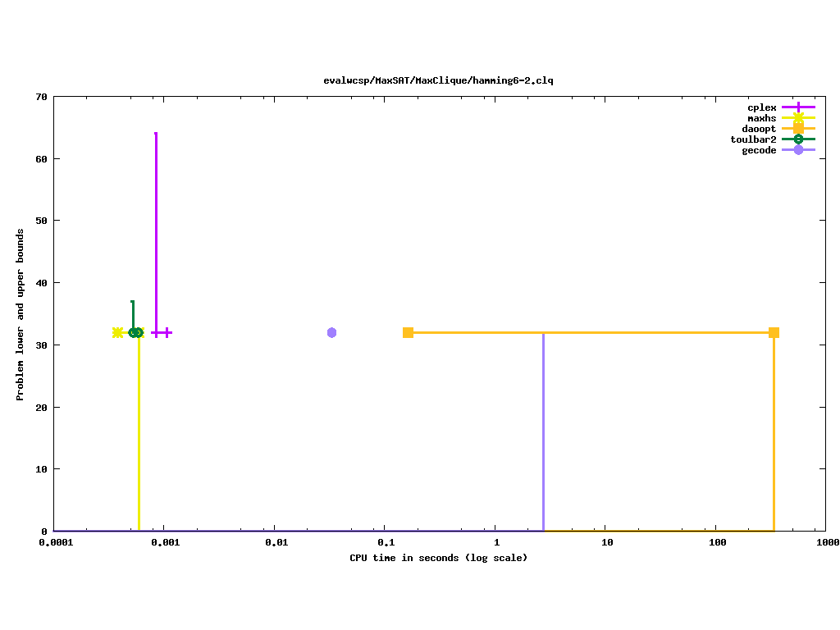Click the purple cplex plus data point
Screen dimensions: 840x630
(167, 332)
